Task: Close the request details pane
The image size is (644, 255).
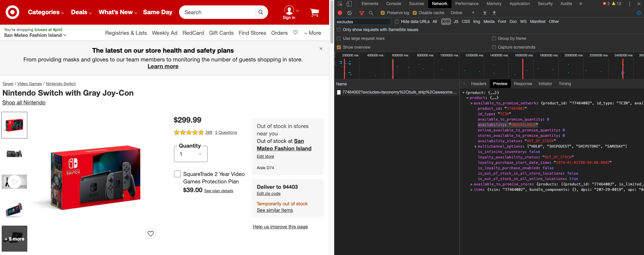Action: tap(464, 84)
